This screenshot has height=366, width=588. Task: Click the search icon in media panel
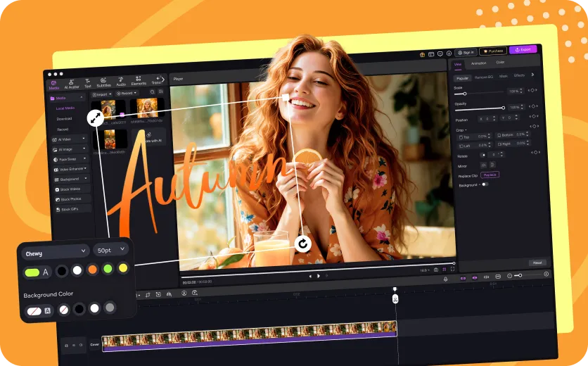pos(152,91)
